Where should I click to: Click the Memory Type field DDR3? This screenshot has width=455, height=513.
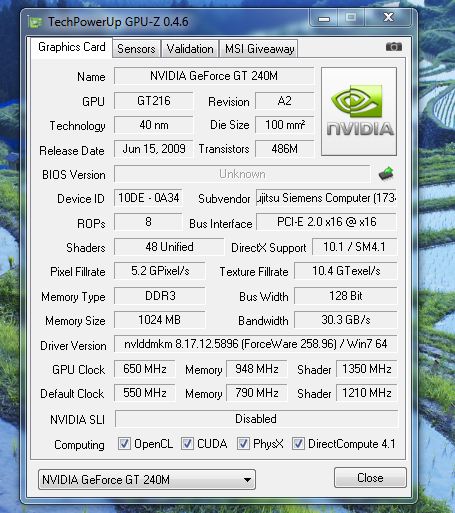point(160,296)
